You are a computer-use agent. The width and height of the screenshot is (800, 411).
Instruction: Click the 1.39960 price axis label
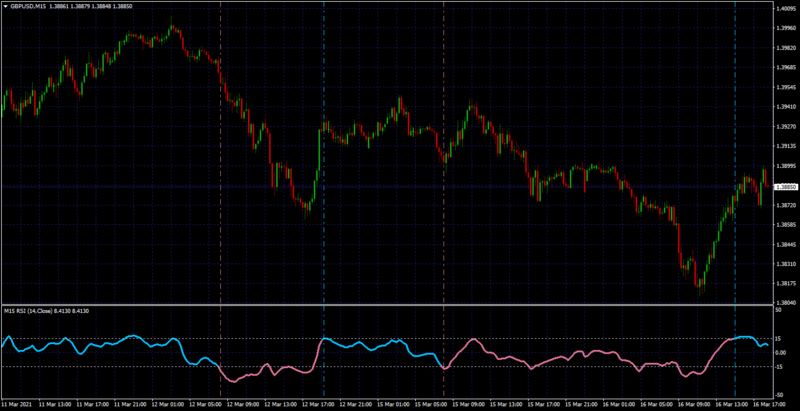coord(785,28)
